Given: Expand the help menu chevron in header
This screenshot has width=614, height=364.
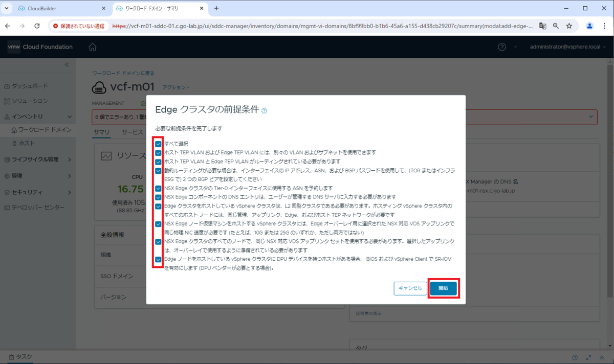Looking at the screenshot, I should [515, 47].
